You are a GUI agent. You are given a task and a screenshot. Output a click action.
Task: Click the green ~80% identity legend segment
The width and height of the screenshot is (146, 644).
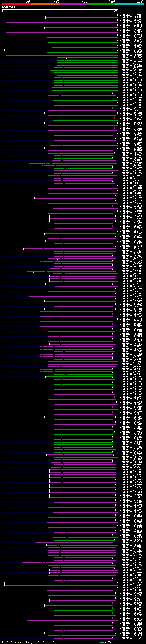point(101,4)
